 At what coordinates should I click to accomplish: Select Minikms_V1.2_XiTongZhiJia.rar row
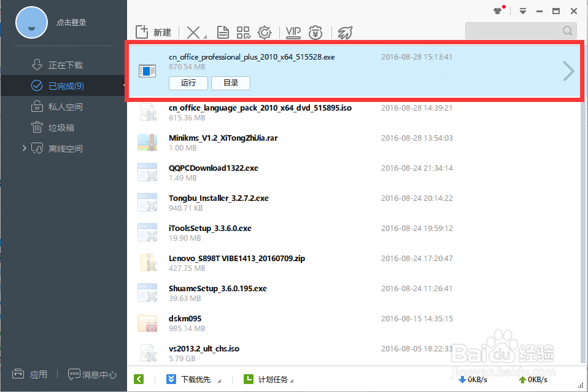pyautogui.click(x=354, y=143)
